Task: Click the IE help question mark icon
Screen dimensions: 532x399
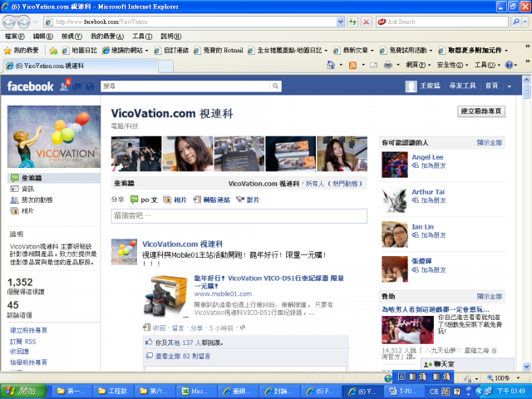Action: pos(509,65)
